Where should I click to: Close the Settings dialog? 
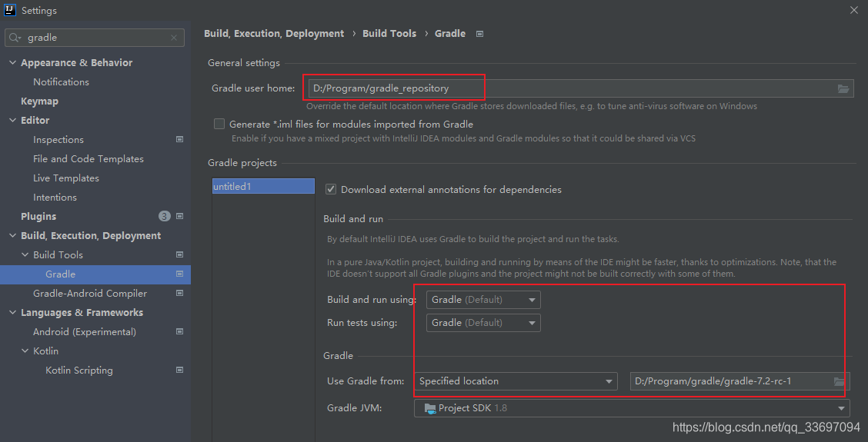853,10
